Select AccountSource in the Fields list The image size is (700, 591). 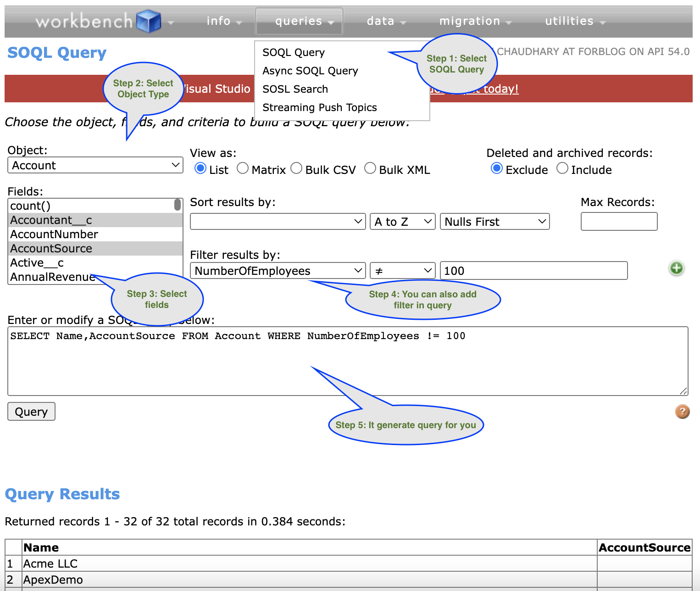pos(95,249)
